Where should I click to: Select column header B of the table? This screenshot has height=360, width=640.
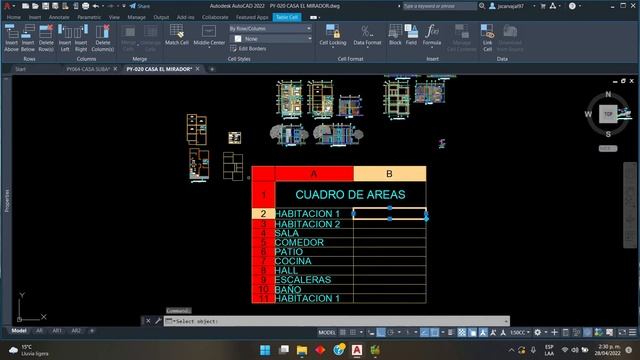[x=389, y=173]
